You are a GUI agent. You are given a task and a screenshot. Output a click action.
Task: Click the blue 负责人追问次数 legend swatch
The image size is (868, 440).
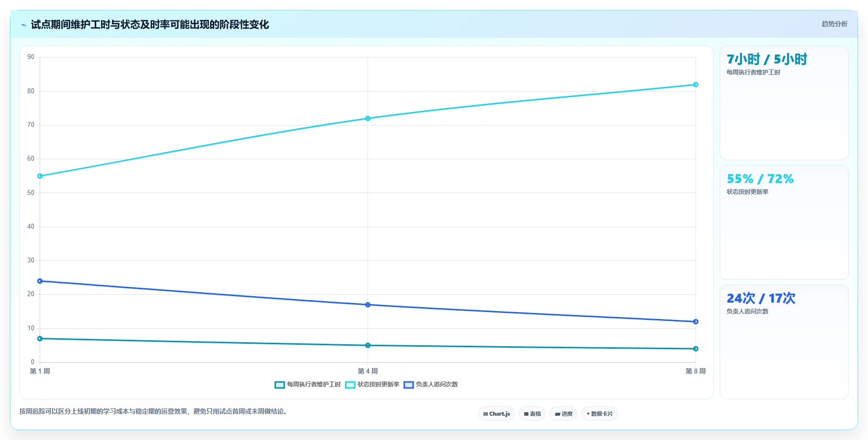click(x=409, y=385)
